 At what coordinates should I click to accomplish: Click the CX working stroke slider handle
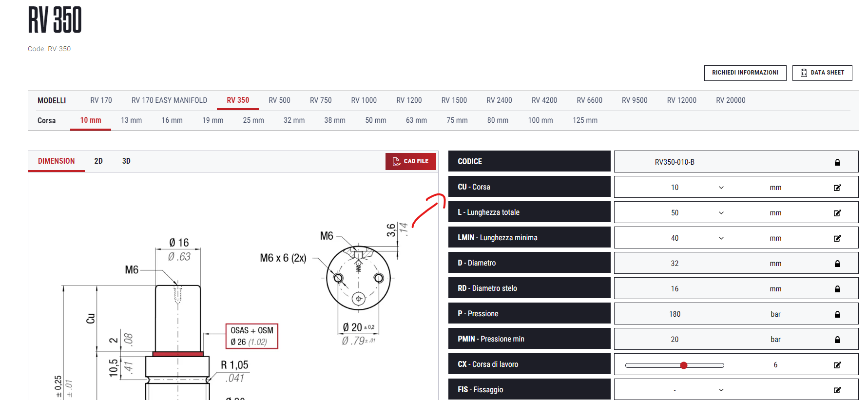(684, 365)
